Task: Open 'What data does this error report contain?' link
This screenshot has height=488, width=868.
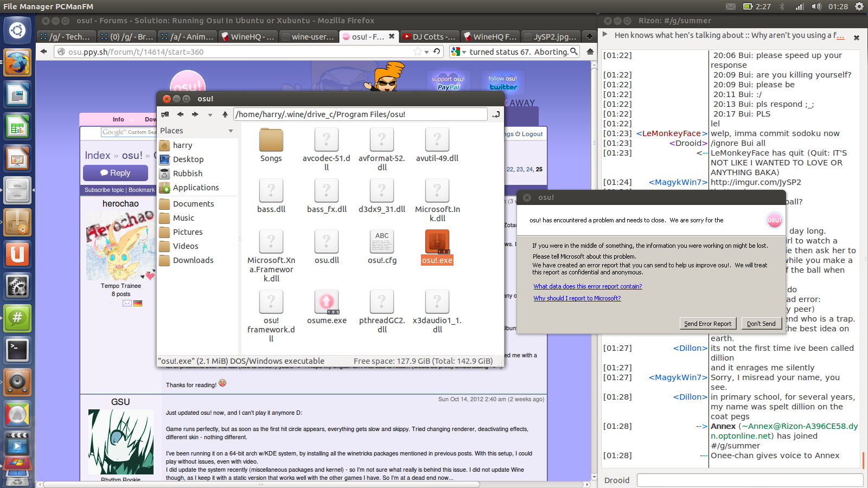Action: (588, 286)
